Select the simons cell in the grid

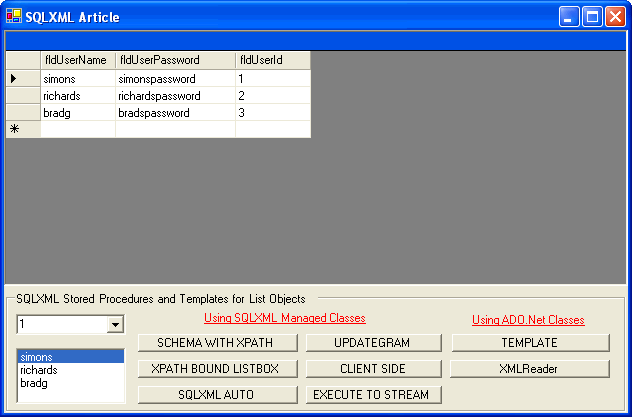point(78,79)
